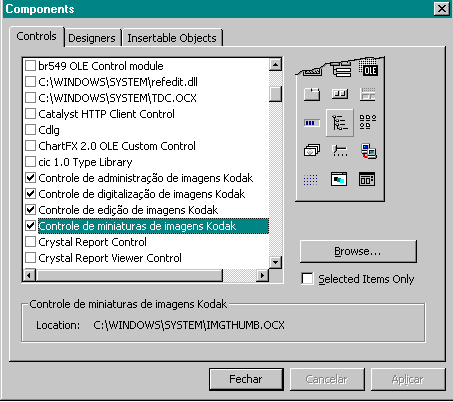
Task: Switch to the Designers tab
Action: tap(92, 38)
